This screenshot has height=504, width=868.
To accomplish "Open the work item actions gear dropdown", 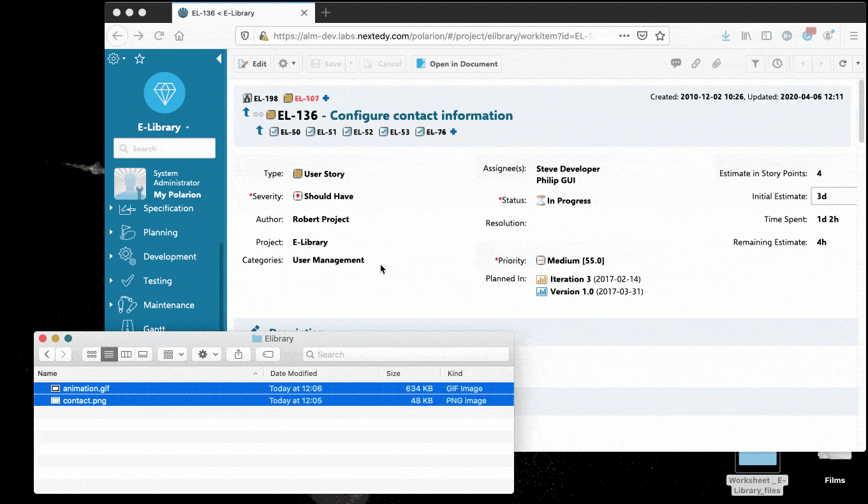I will pos(286,64).
